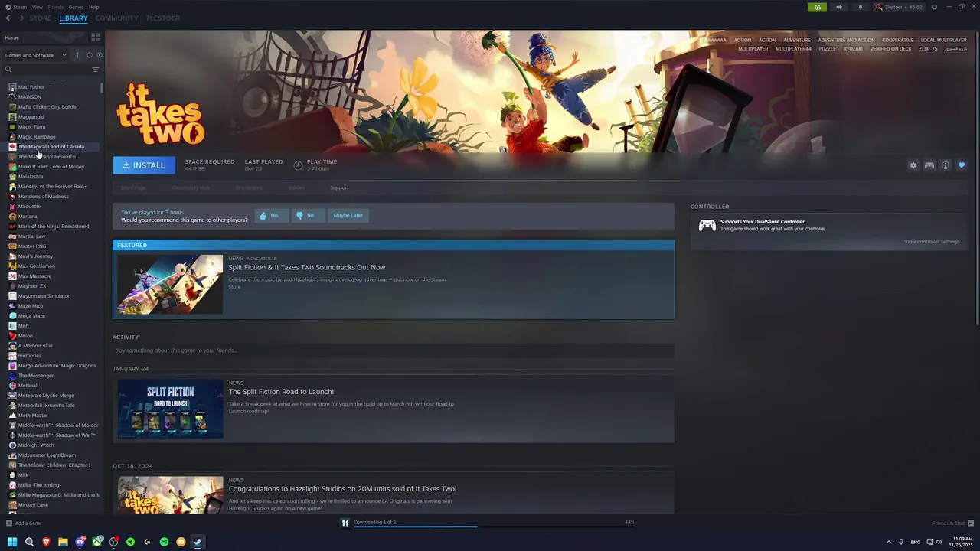Select Mad Father in game list
Image resolution: width=980 pixels, height=551 pixels.
pyautogui.click(x=31, y=87)
